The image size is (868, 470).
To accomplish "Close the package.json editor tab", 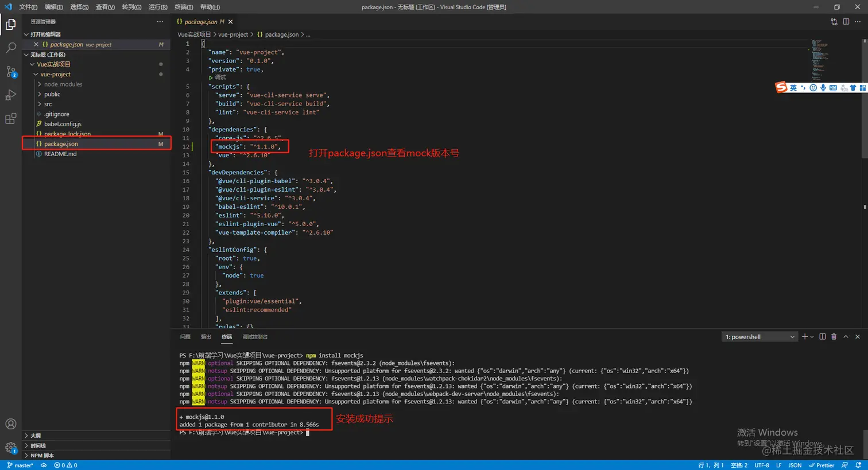I will pos(231,22).
